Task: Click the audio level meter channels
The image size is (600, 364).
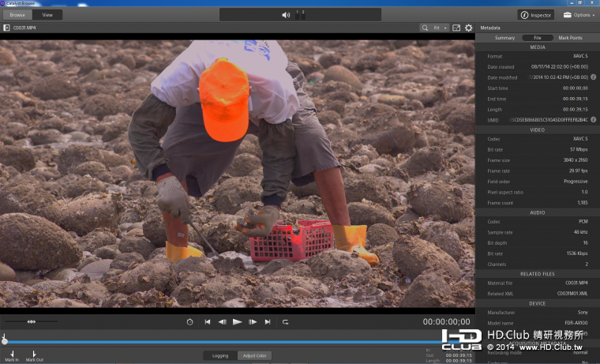Action: point(300,15)
